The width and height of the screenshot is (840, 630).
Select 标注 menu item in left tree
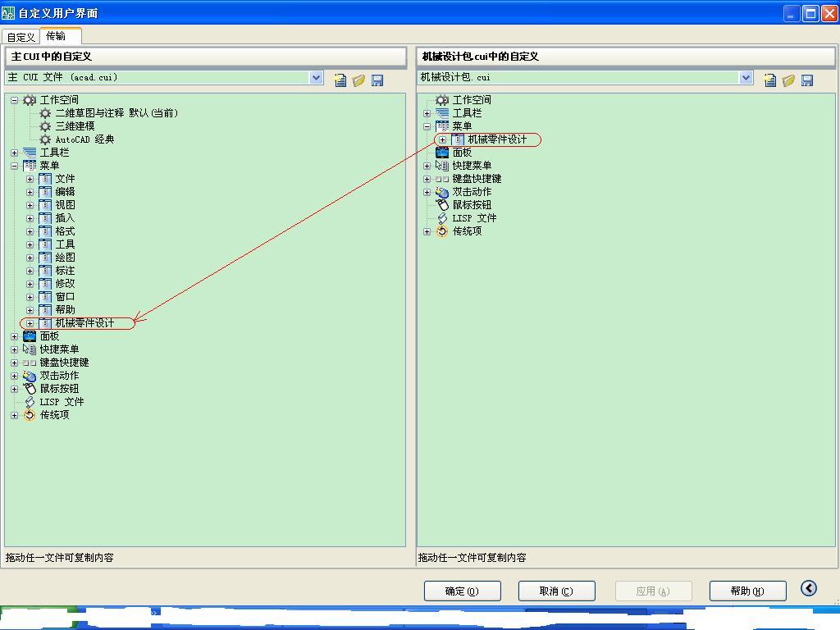(65, 271)
